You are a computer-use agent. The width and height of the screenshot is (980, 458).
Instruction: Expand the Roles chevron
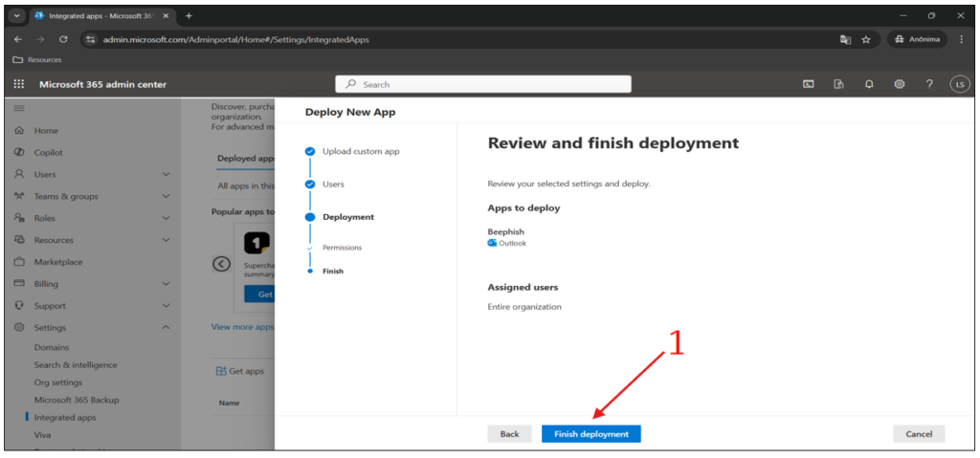pos(167,218)
